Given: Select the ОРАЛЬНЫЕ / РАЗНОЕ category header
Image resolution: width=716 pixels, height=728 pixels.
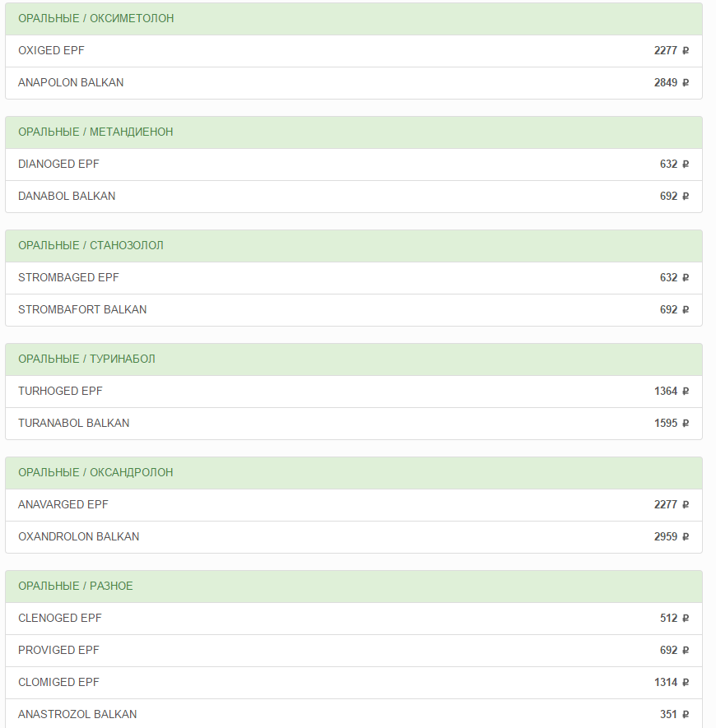Looking at the screenshot, I should [x=76, y=586].
